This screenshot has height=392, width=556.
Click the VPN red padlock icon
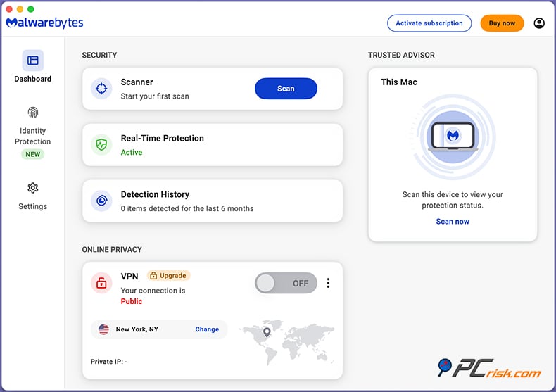coord(101,283)
